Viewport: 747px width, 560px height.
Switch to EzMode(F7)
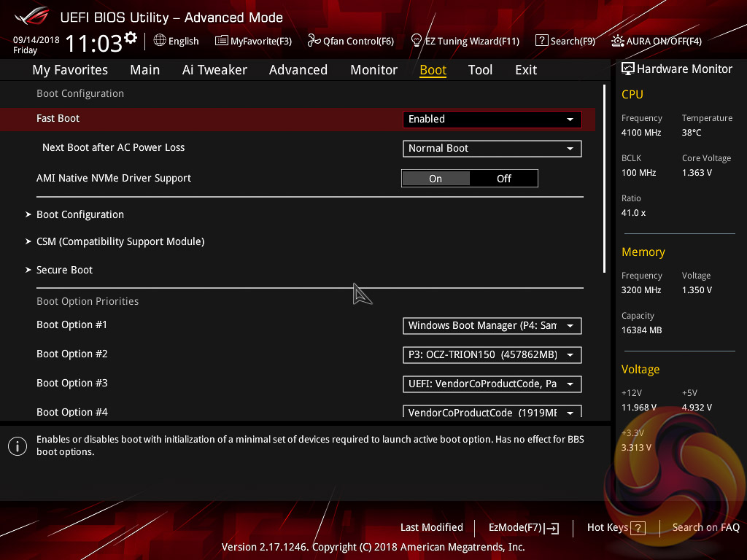click(523, 528)
